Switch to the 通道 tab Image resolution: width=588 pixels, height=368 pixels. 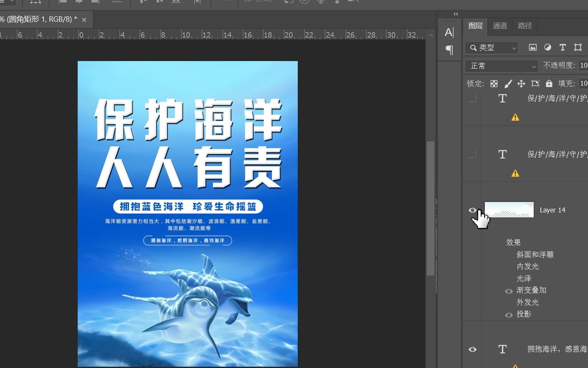pyautogui.click(x=499, y=26)
